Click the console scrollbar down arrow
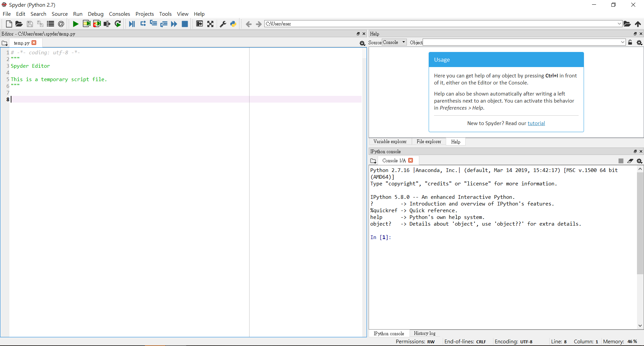Screen dimensions: 644x346 [640, 326]
